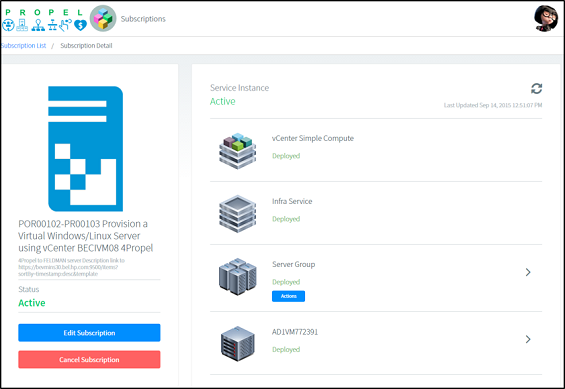The width and height of the screenshot is (565, 389).
Task: Expand the AD1VM772391 chevron arrow
Action: pos(528,339)
